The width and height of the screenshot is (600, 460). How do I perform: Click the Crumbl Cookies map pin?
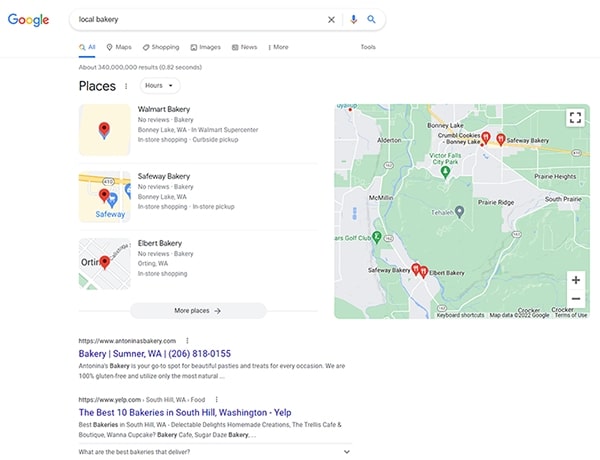(x=486, y=138)
